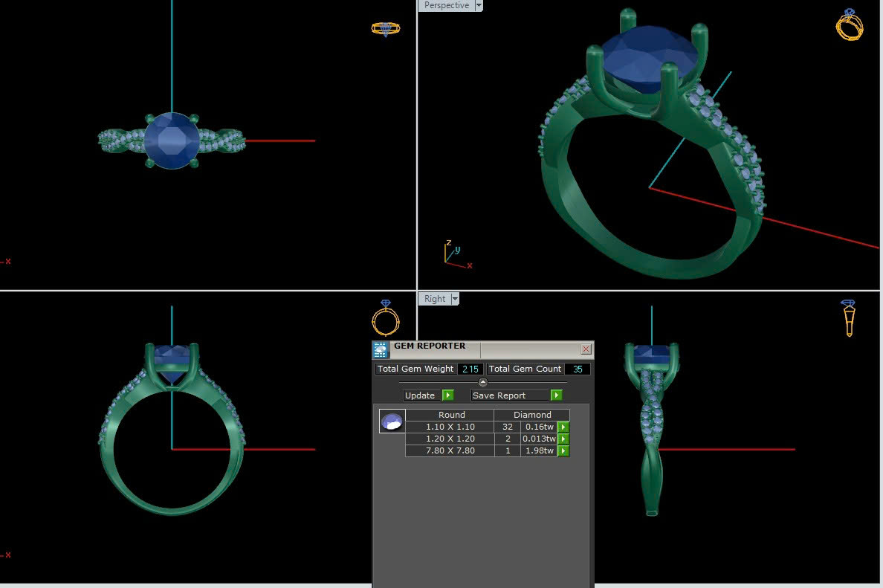Viewport: 883px width, 588px height.
Task: Click the front view ring icon
Action: 385,319
